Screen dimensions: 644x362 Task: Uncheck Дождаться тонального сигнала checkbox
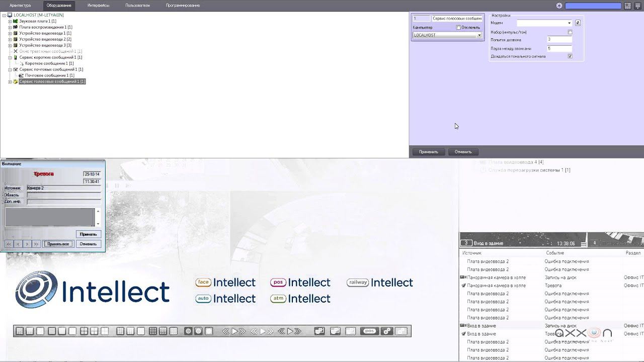click(570, 56)
